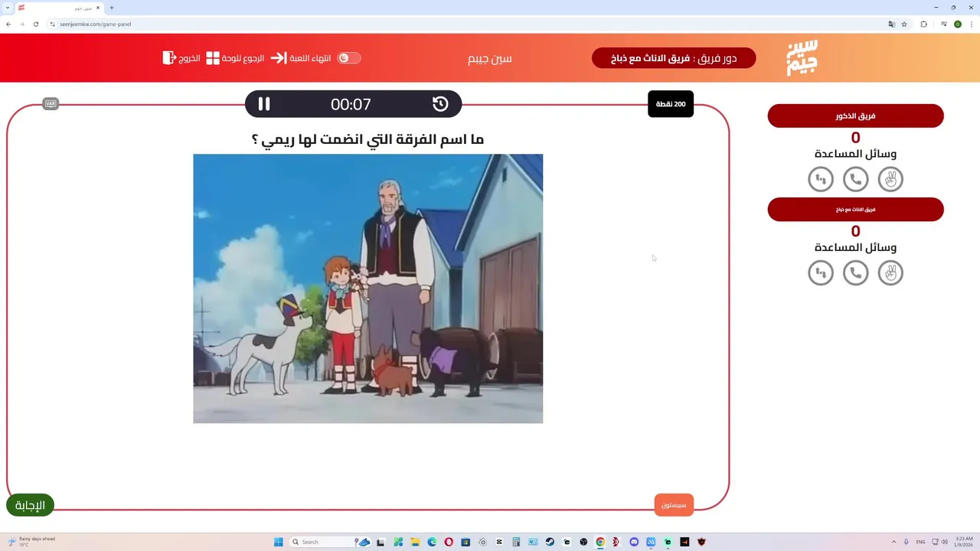
Task: Open File Explorer from the taskbar
Action: coord(415,542)
